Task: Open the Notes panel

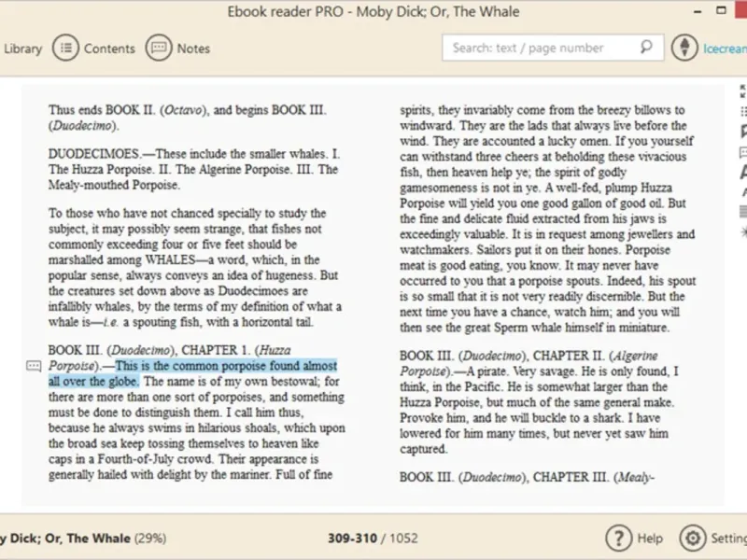Action: [x=177, y=49]
